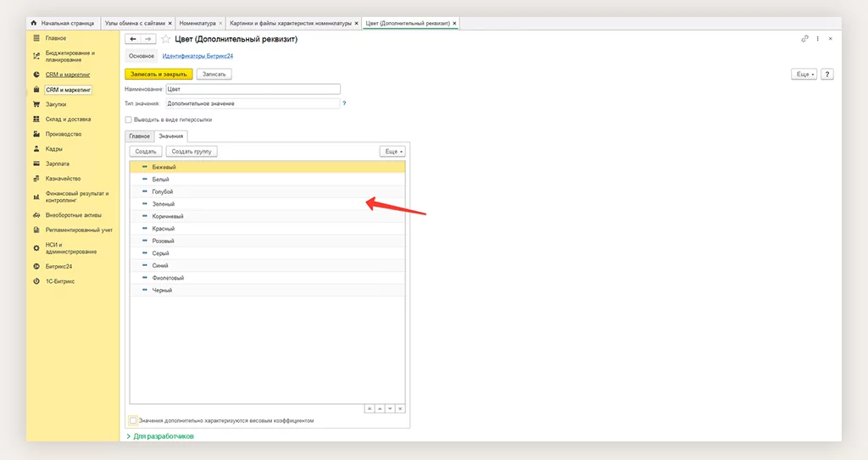Add the form to favorites with the star
Screen dimensions: 868x460
pyautogui.click(x=165, y=39)
